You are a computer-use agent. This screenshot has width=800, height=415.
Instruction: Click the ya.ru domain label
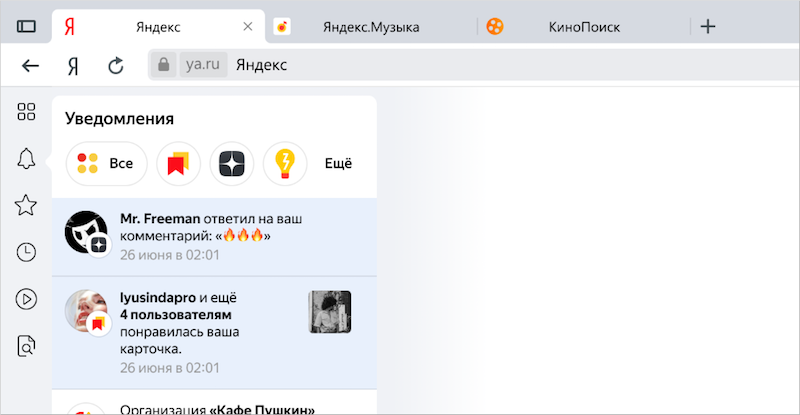(x=203, y=64)
